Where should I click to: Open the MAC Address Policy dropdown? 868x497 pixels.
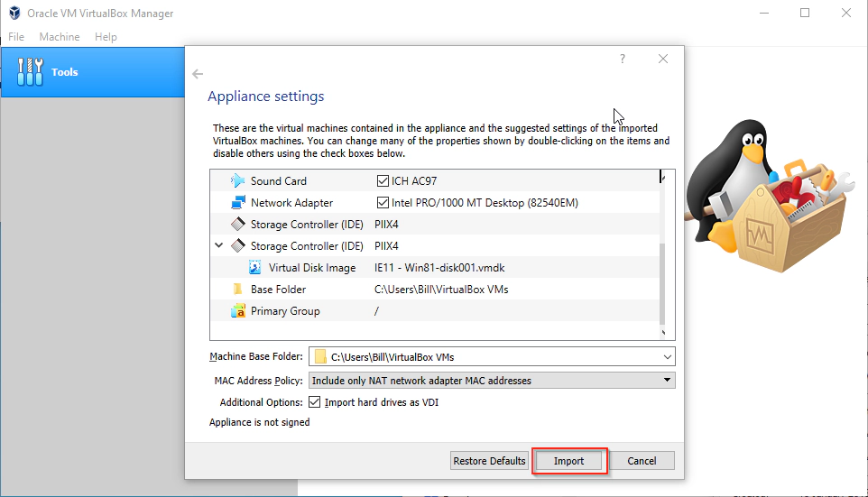point(667,381)
